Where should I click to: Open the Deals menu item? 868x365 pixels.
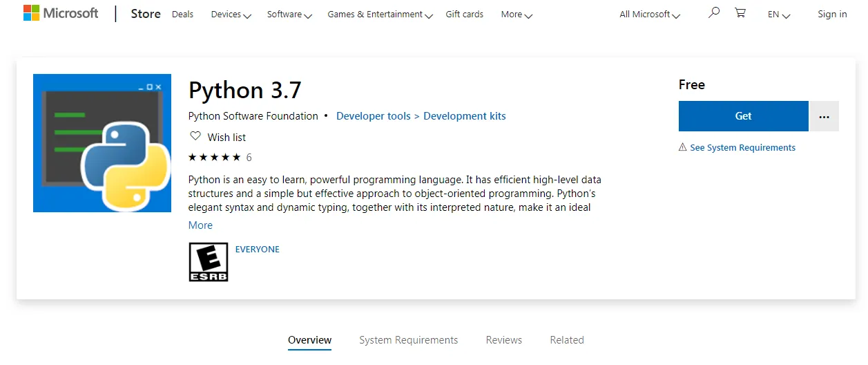pyautogui.click(x=182, y=14)
